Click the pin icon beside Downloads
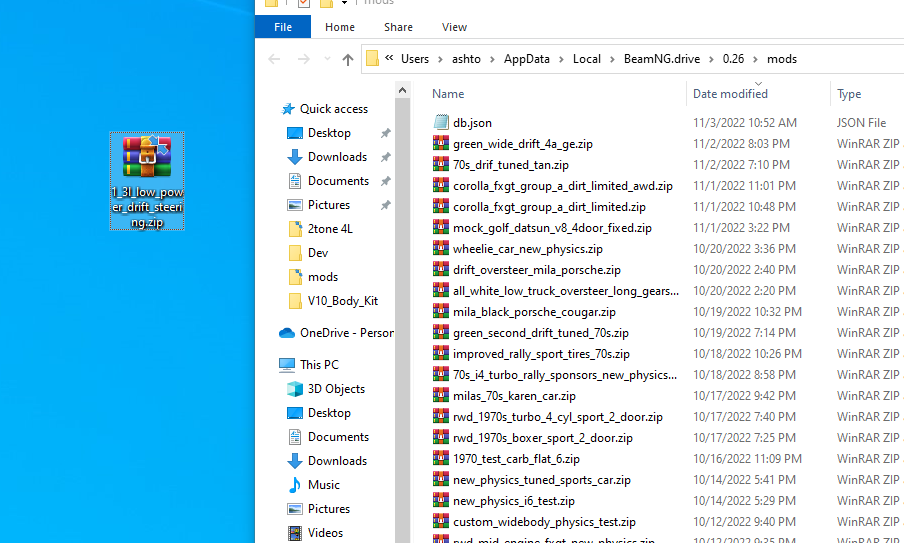904x543 pixels. 385,157
